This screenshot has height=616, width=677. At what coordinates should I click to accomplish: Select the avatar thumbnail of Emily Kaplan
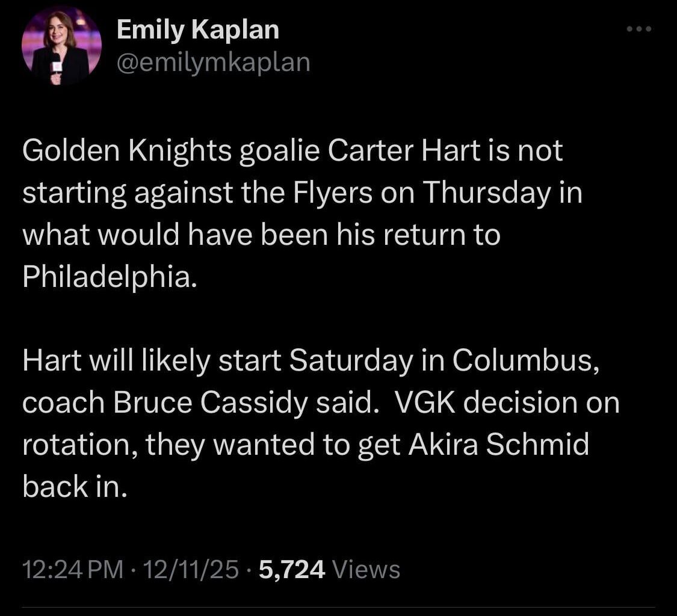60,45
